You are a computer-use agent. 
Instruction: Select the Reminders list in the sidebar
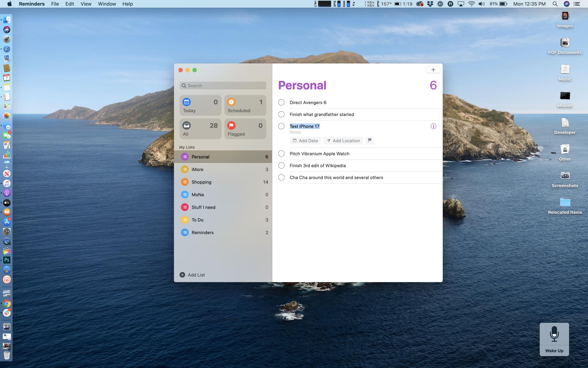[x=223, y=233]
